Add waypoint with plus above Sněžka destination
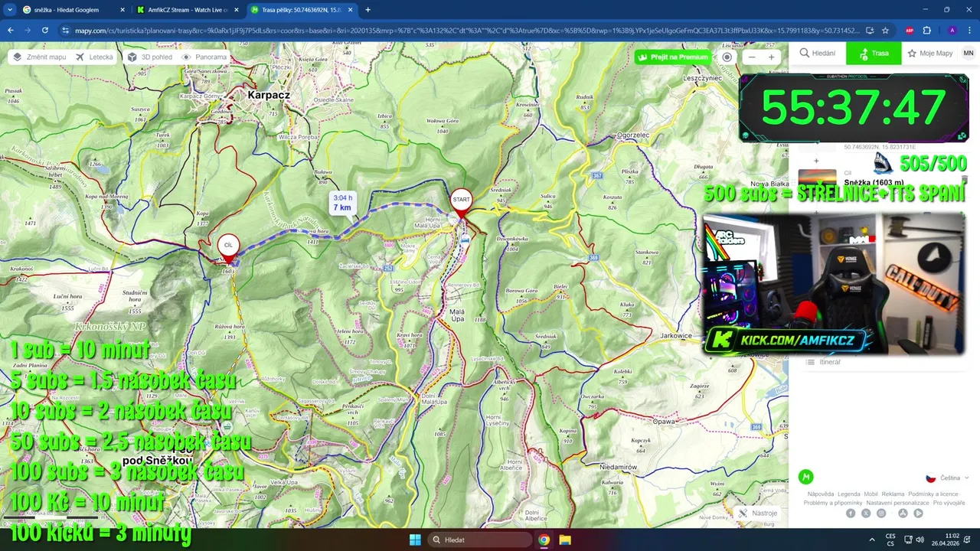This screenshot has height=551, width=980. (816, 161)
